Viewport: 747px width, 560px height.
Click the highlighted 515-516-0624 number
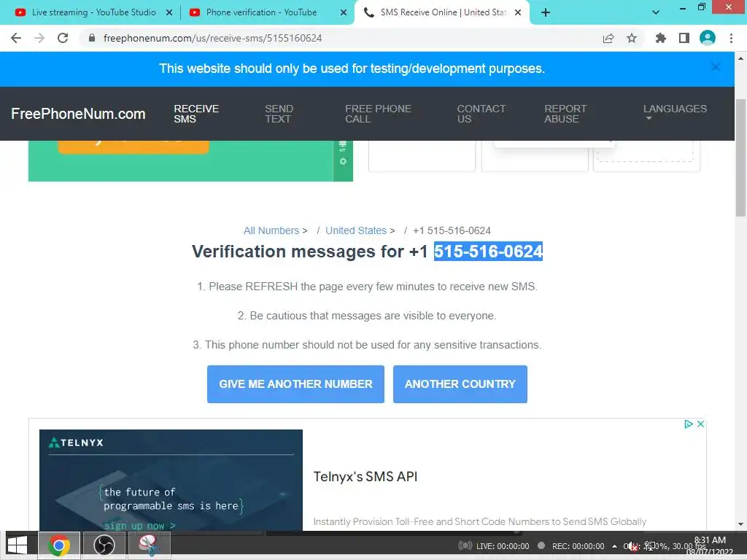pos(488,252)
